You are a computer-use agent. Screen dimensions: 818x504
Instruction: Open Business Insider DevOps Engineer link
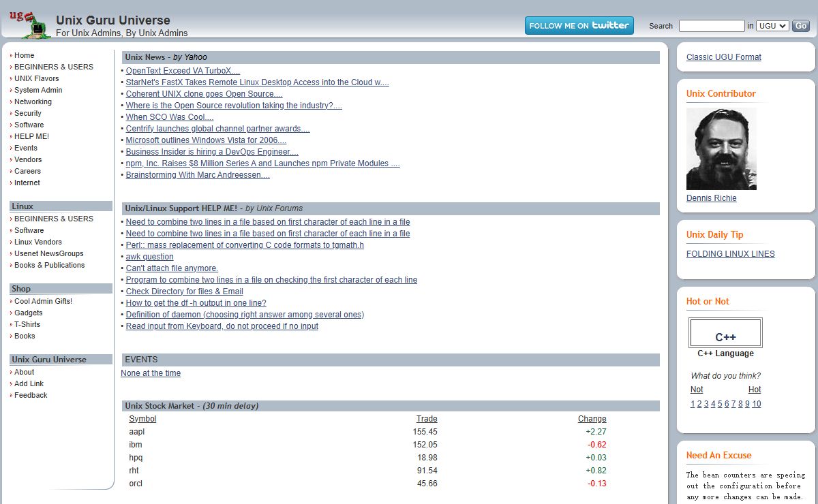(x=212, y=152)
